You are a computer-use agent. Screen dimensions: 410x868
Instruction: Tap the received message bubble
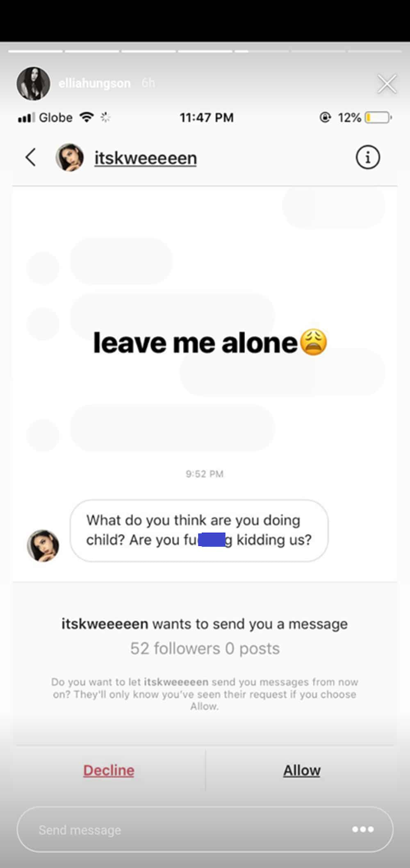click(x=199, y=530)
